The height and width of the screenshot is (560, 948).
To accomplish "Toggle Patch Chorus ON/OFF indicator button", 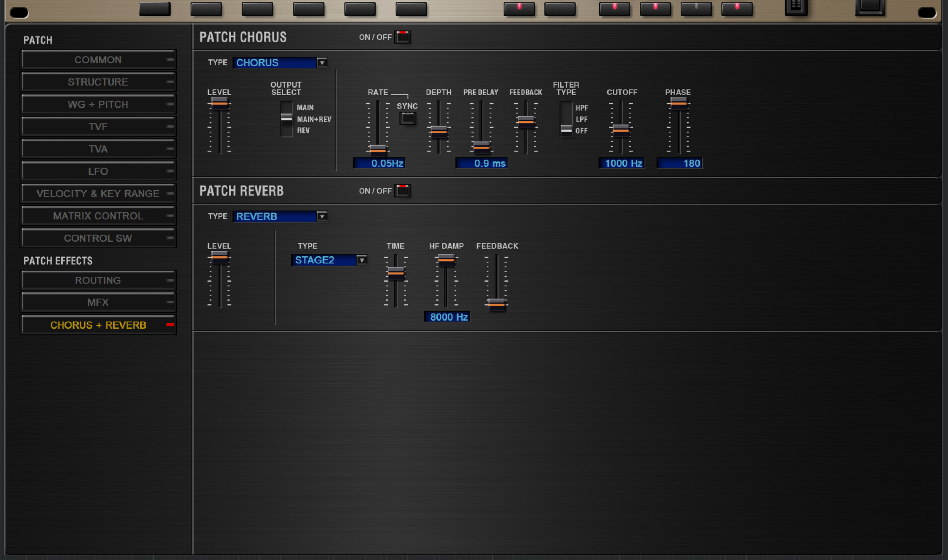I will [x=402, y=37].
